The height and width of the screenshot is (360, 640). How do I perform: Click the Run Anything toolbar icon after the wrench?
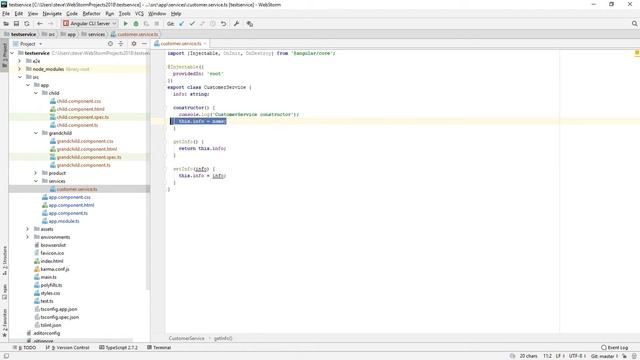[x=250, y=24]
